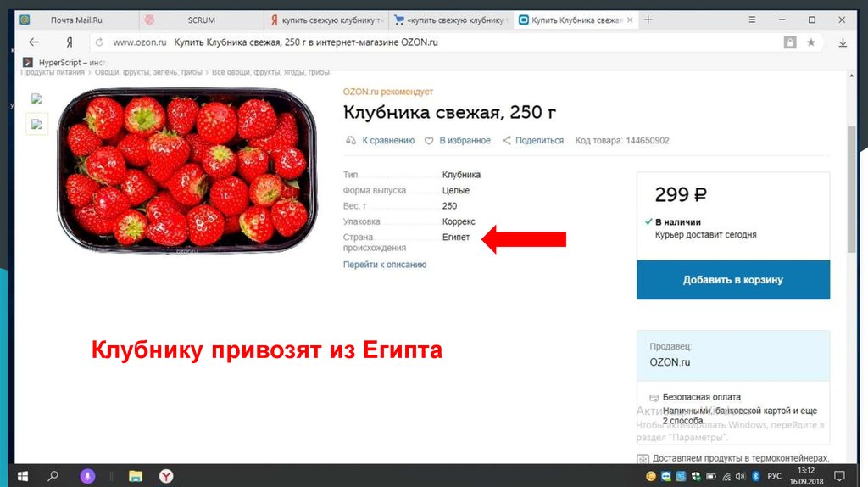Click the browser back arrow
Viewport: 868px width, 487px height.
(x=34, y=42)
